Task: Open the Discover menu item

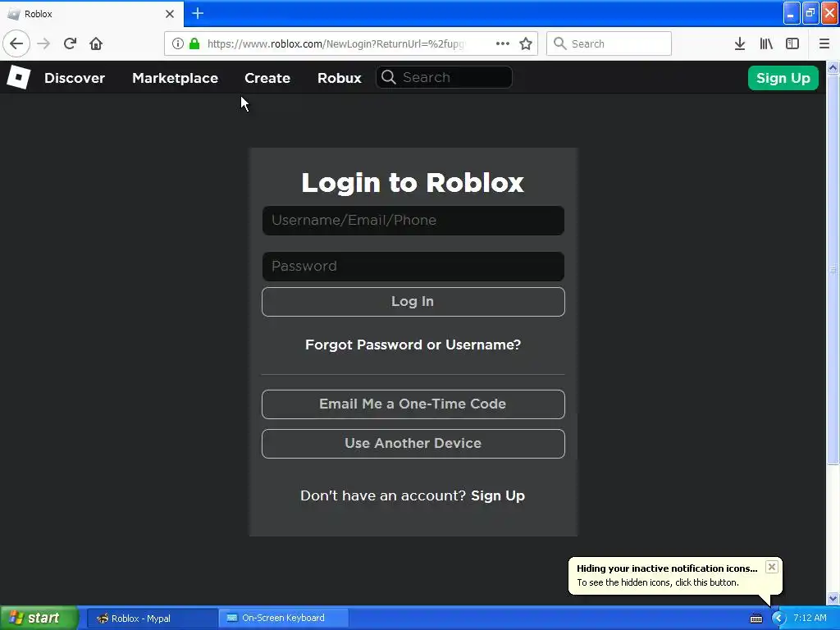Action: click(x=75, y=78)
